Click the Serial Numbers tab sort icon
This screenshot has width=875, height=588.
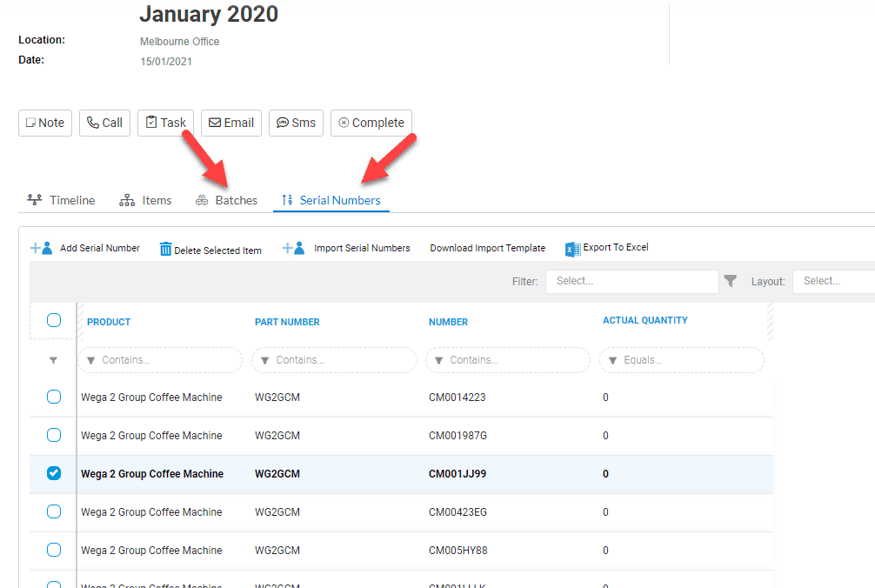[287, 200]
